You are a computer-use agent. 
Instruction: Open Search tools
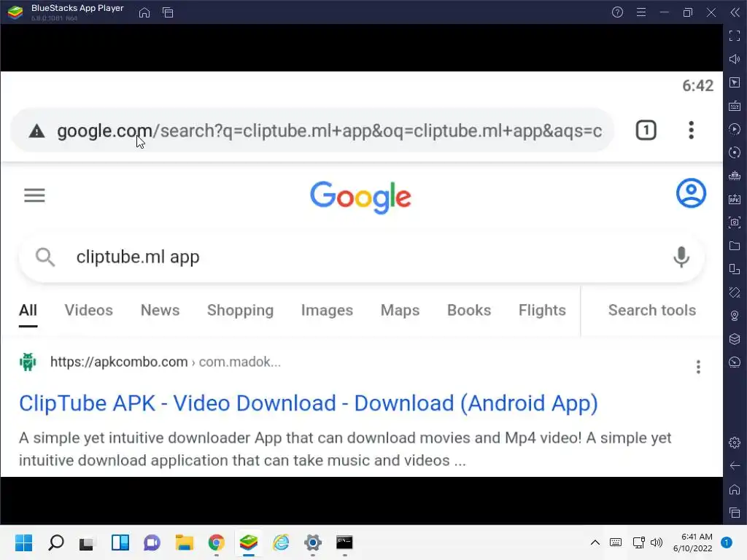pos(651,311)
